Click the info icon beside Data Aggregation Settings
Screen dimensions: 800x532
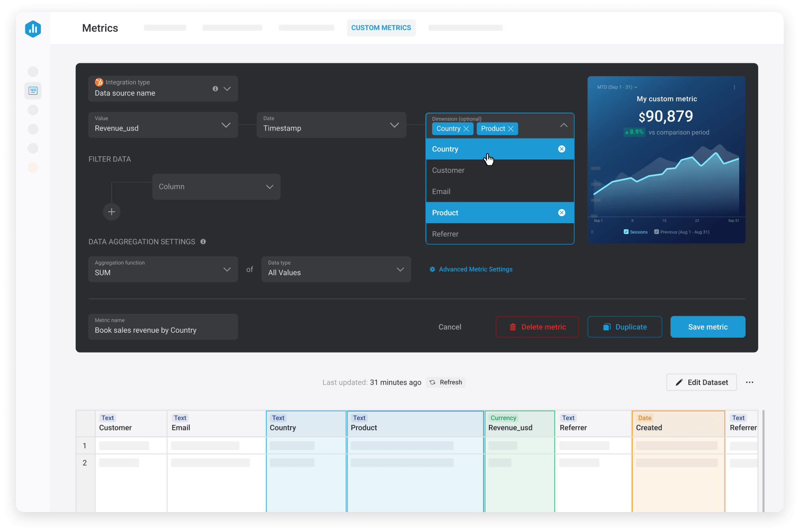203,242
